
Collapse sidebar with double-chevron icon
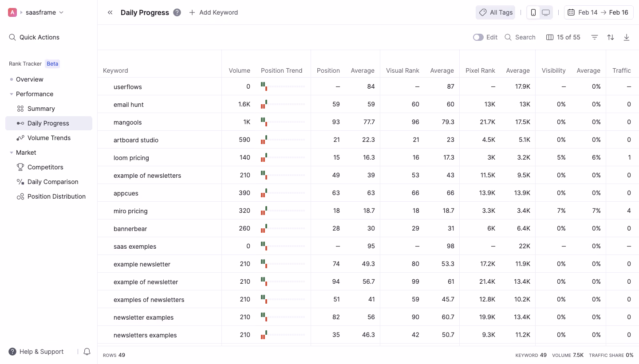coord(110,12)
